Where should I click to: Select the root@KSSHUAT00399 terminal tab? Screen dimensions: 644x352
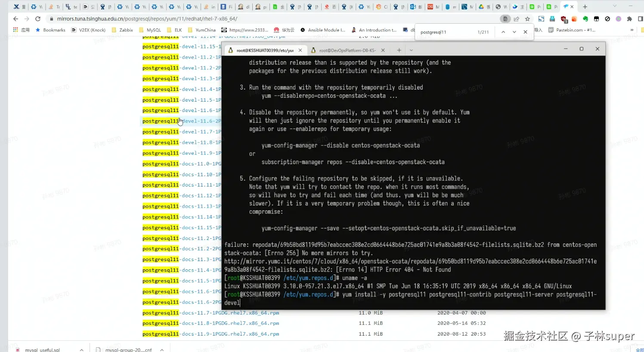coord(265,50)
